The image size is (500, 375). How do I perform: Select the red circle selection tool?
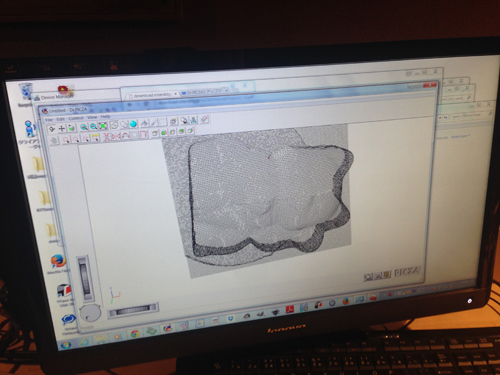[x=76, y=139]
